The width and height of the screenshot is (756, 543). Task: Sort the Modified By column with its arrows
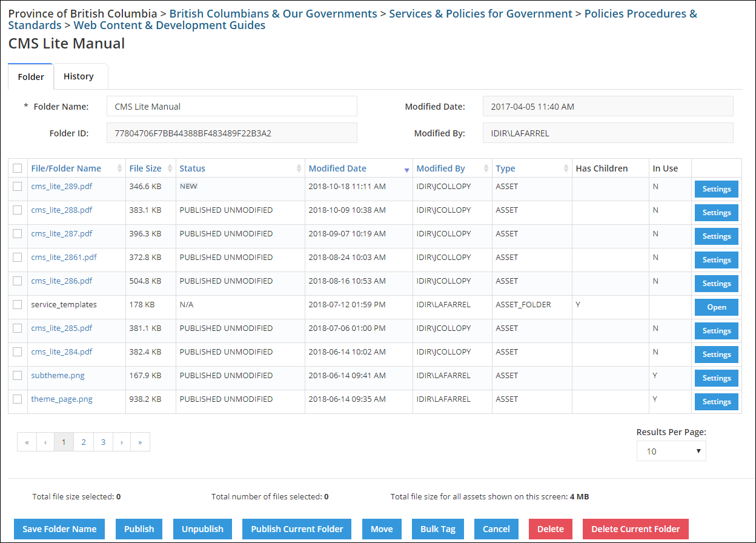coord(486,168)
